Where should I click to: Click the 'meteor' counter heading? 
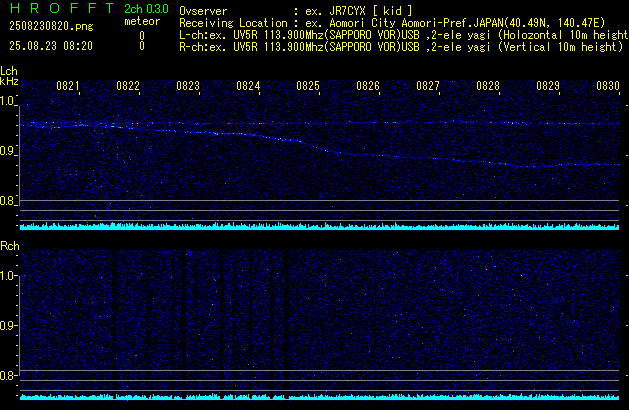[142, 21]
